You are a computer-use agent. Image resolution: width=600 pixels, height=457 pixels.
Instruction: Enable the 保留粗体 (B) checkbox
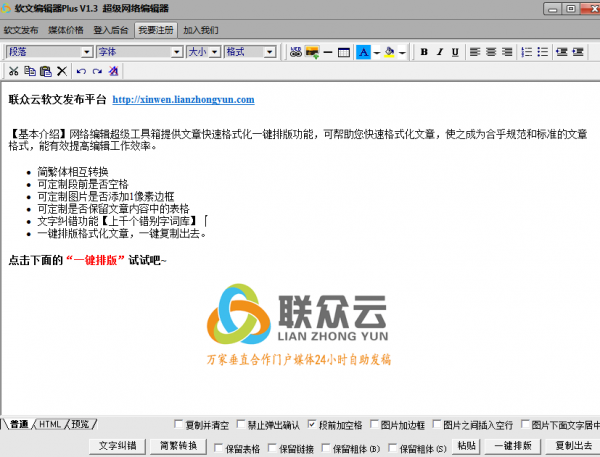(x=326, y=448)
